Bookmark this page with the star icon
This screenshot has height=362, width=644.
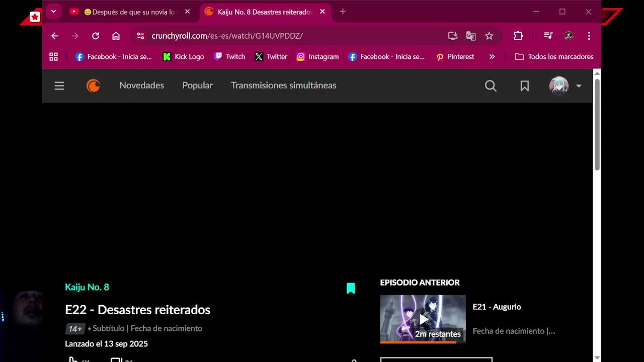pyautogui.click(x=489, y=36)
